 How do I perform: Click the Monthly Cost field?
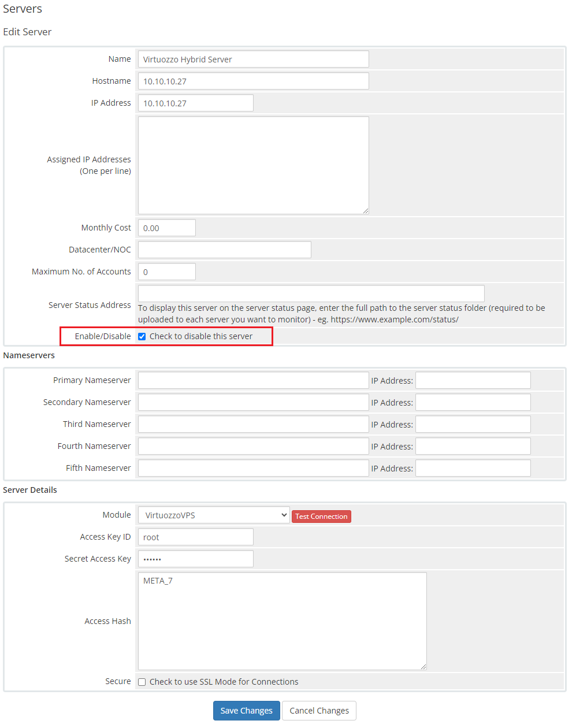pos(166,228)
